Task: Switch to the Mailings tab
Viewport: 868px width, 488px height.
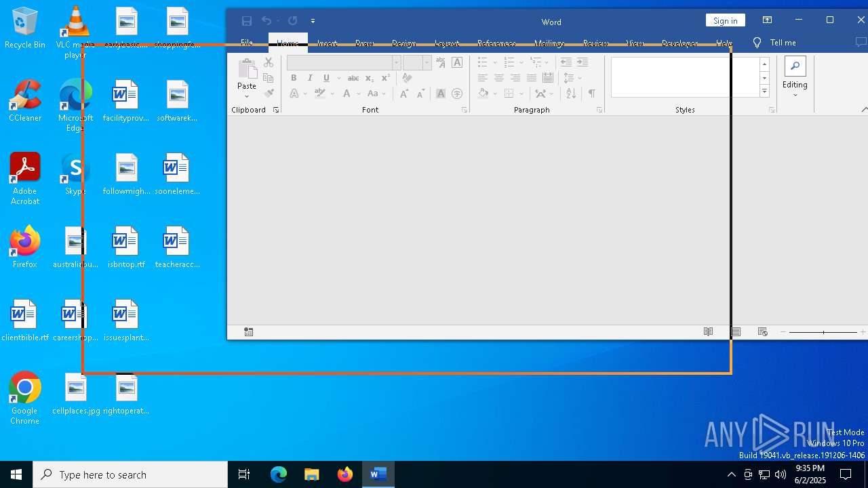Action: coord(549,43)
